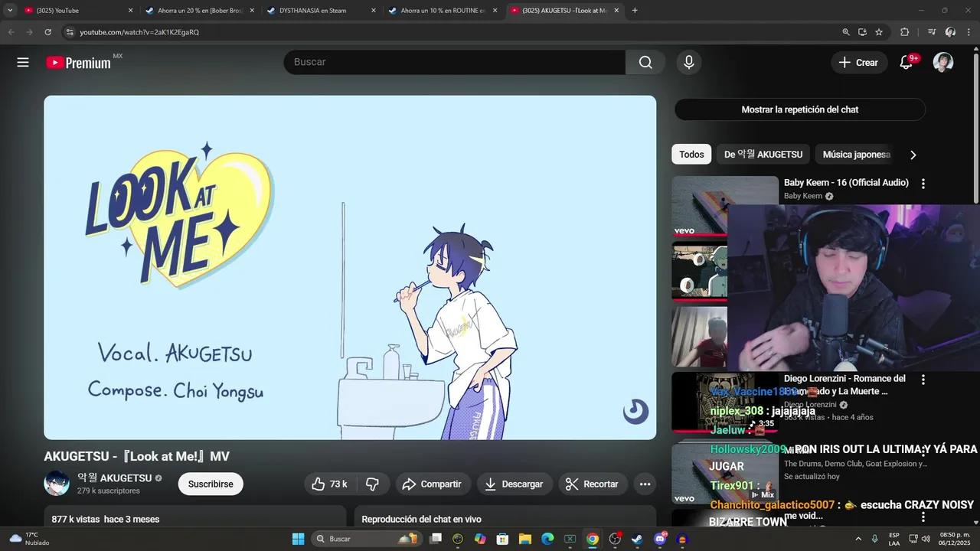Open the notifications bell
Screen dimensions: 980x551
click(x=906, y=63)
